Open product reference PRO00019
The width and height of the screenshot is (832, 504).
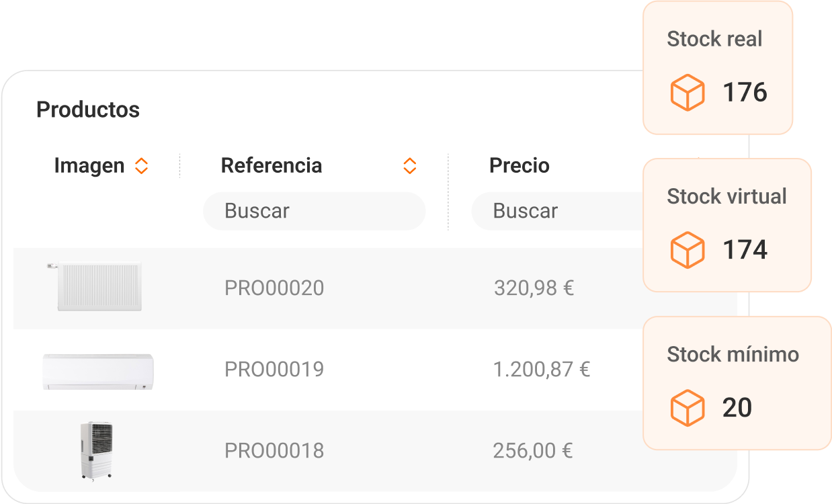click(274, 370)
